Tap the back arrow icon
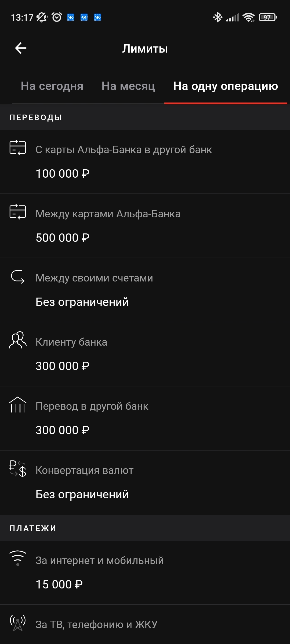This screenshot has width=290, height=644. (21, 48)
